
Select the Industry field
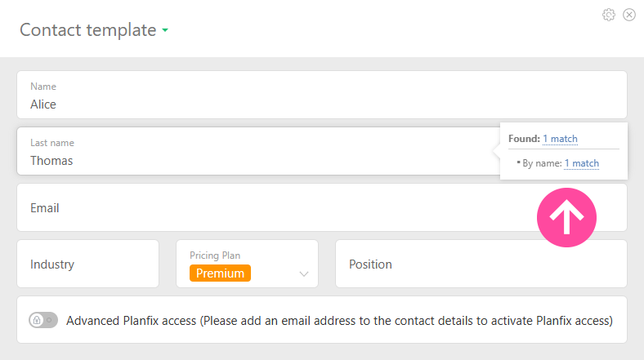click(87, 264)
